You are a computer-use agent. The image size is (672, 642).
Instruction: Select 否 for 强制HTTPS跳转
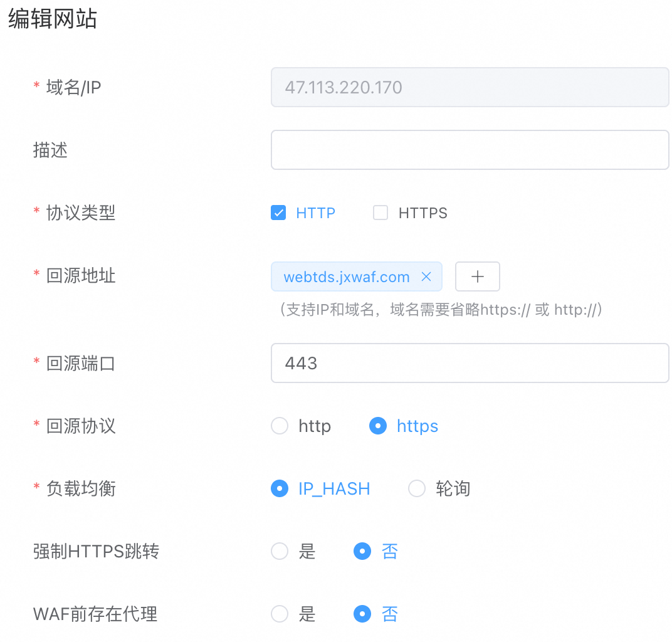click(x=362, y=551)
